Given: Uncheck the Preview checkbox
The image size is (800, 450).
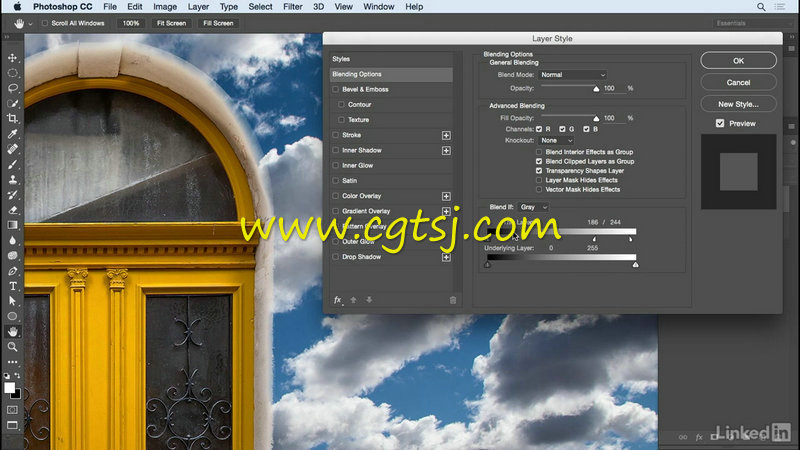Looking at the screenshot, I should pyautogui.click(x=720, y=123).
